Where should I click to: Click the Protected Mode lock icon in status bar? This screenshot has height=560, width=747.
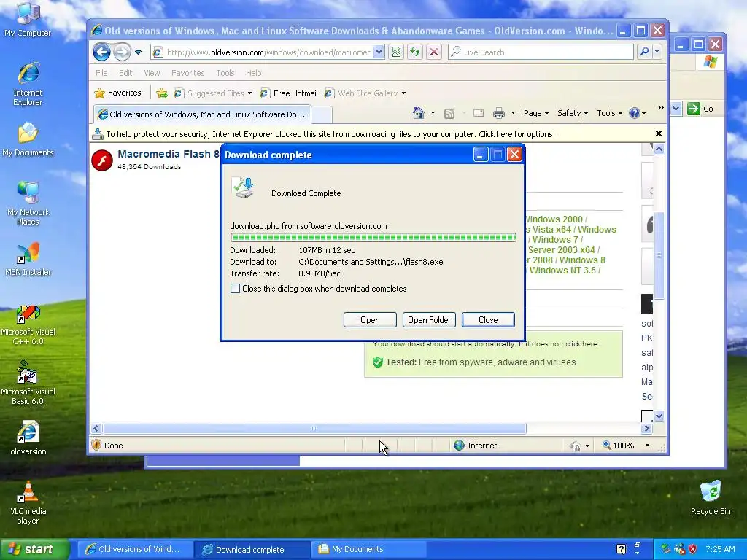click(575, 446)
